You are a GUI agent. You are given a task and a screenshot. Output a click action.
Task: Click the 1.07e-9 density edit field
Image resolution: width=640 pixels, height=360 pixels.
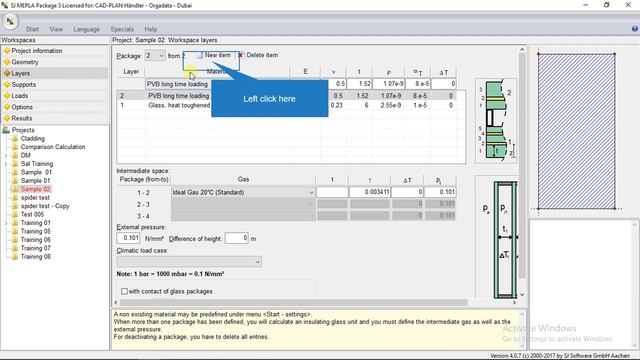click(x=389, y=84)
